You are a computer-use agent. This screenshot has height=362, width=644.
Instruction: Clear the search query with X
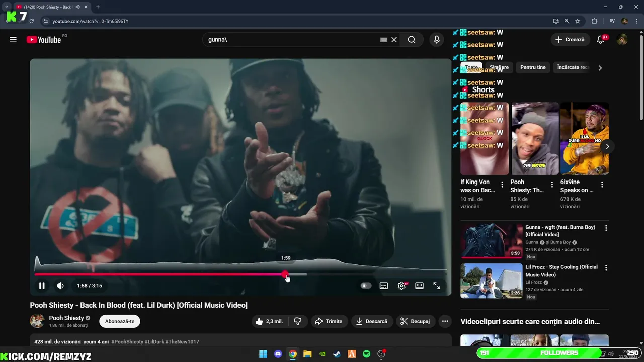point(394,40)
